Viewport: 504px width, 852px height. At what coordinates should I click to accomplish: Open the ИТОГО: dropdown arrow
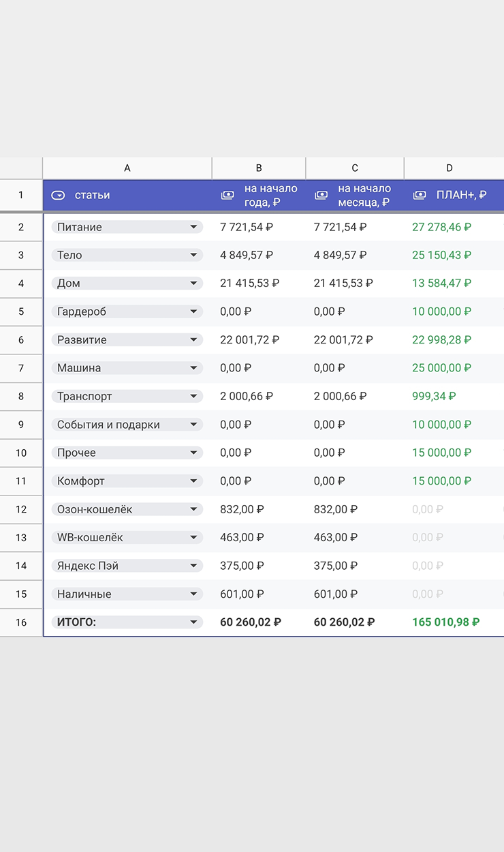point(193,622)
